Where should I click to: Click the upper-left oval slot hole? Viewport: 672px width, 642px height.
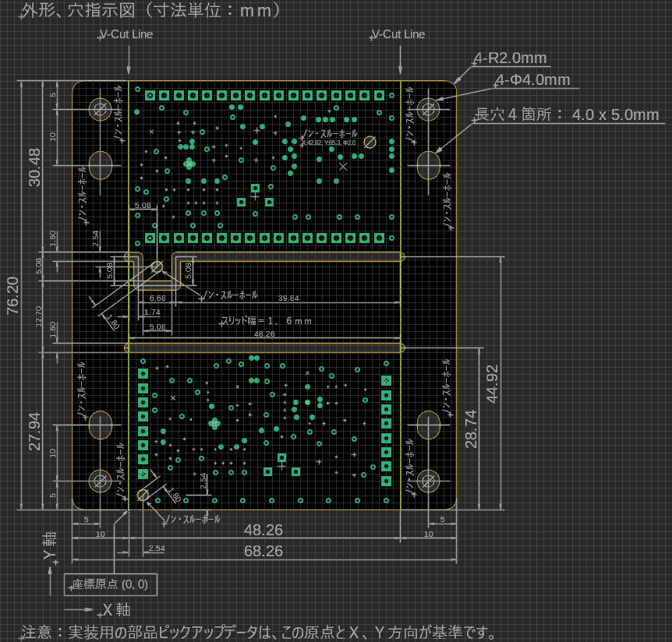click(101, 164)
